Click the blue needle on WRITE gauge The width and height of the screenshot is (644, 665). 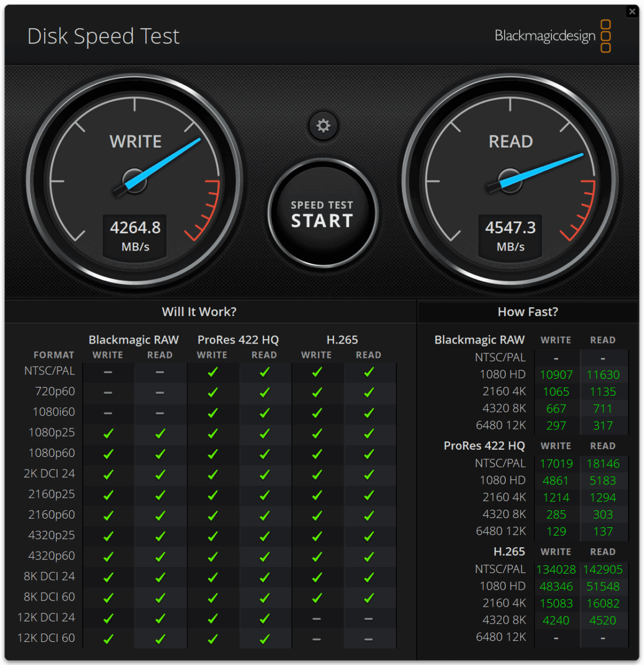click(x=165, y=160)
